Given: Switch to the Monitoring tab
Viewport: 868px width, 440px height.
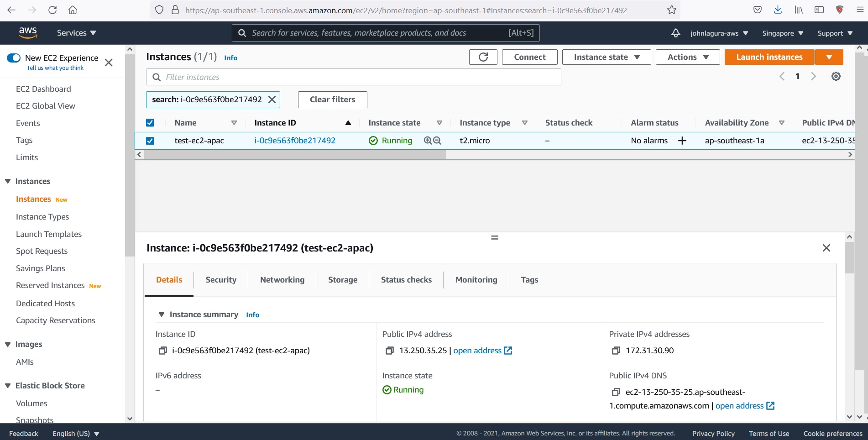Looking at the screenshot, I should (476, 279).
